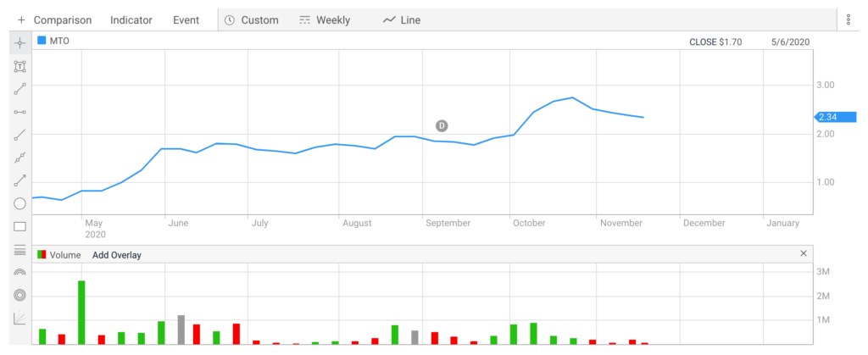Select the crosshair cursor tool

[20, 43]
